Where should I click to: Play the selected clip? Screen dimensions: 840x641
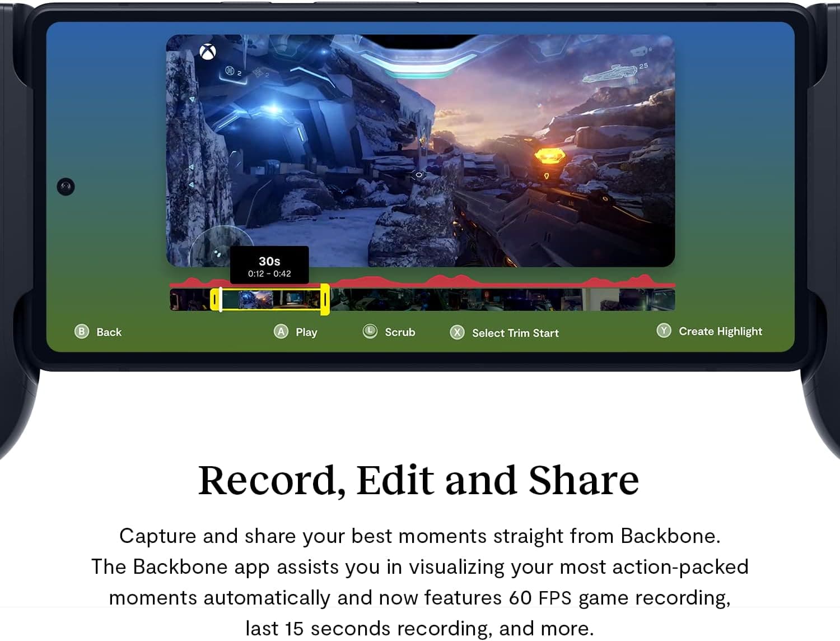click(x=306, y=332)
